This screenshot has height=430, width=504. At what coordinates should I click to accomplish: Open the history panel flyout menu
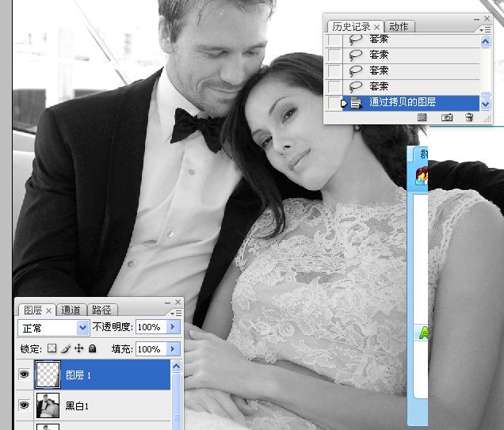click(x=485, y=30)
